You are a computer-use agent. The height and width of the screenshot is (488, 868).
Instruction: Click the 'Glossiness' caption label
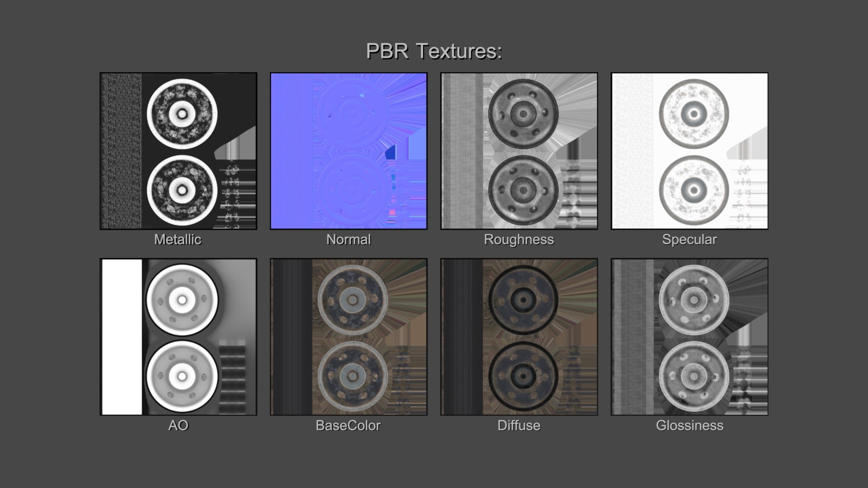pyautogui.click(x=689, y=426)
